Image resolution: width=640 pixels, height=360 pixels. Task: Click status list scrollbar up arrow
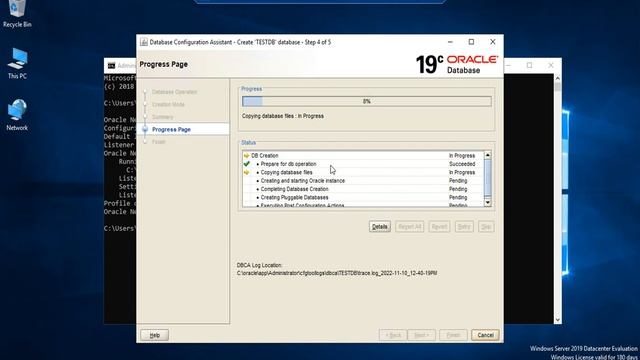[487, 155]
